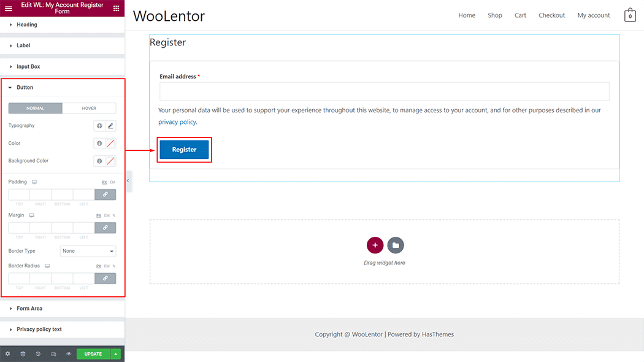This screenshot has width=644, height=362.
Task: Open the revision History icon
Action: click(x=38, y=354)
